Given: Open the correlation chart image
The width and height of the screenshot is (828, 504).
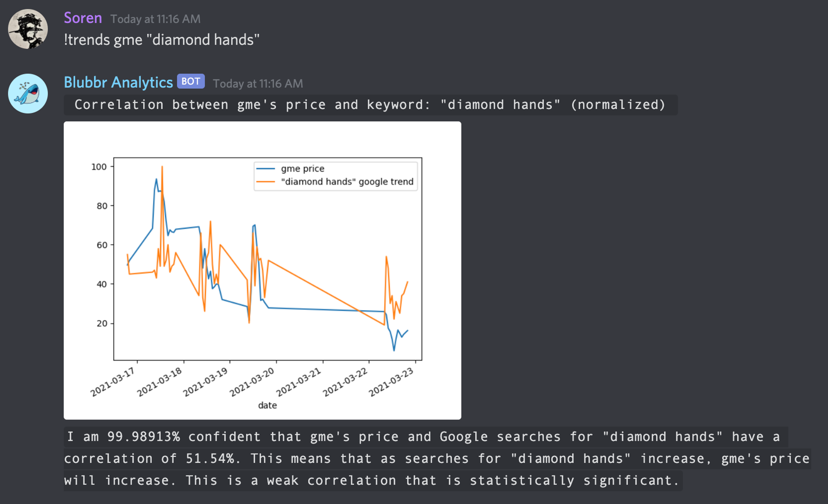Looking at the screenshot, I should [262, 270].
